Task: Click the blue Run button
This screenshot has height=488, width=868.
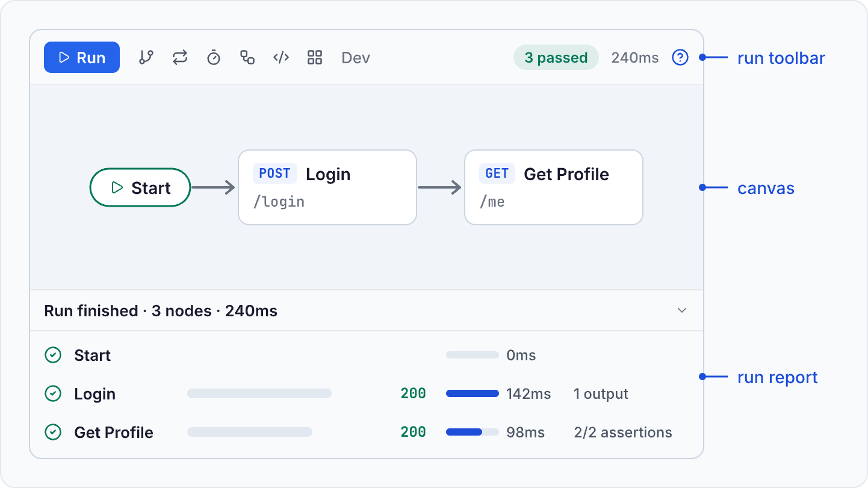Action: coord(82,58)
